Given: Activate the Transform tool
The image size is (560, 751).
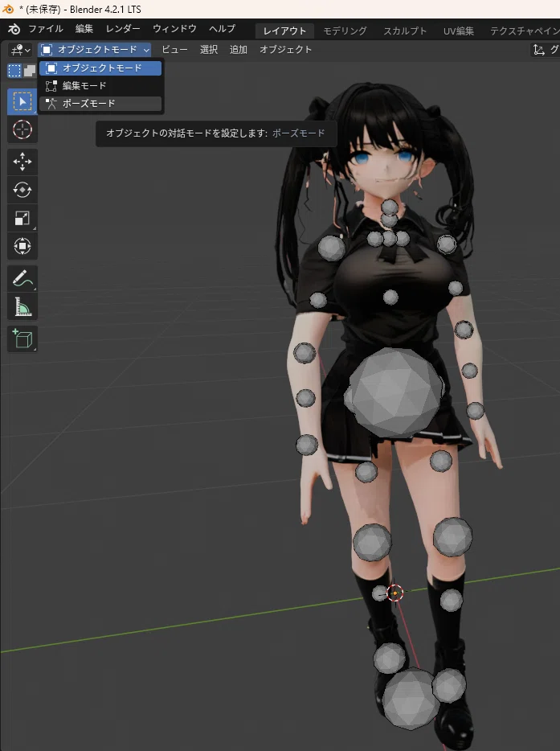Looking at the screenshot, I should pos(22,246).
